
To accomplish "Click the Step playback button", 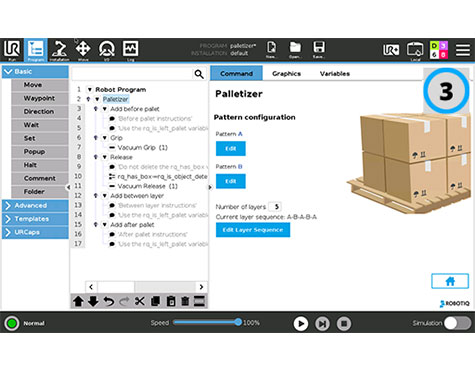I will (x=322, y=324).
